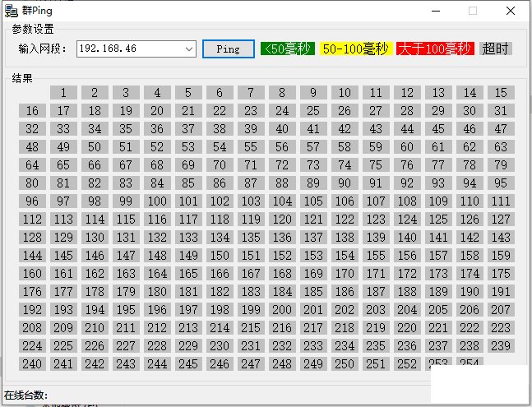This screenshot has height=407, width=532.
Task: Click host cell 192
Action: coord(32,310)
